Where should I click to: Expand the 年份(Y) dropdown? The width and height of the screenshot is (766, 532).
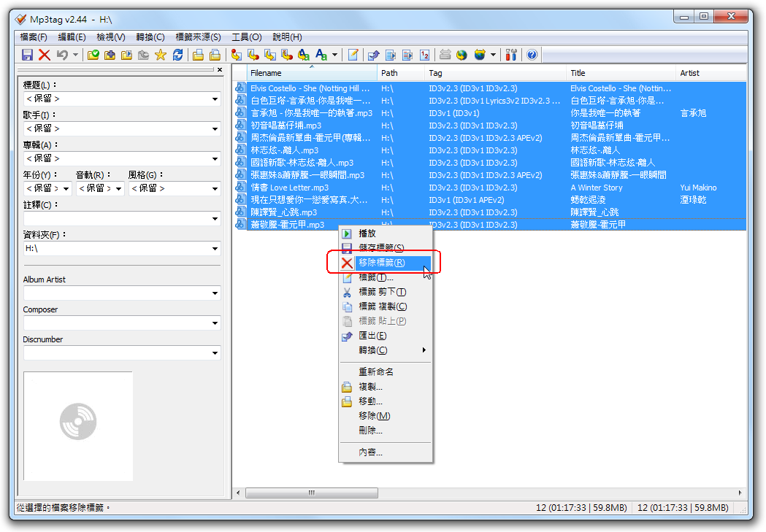coord(66,188)
